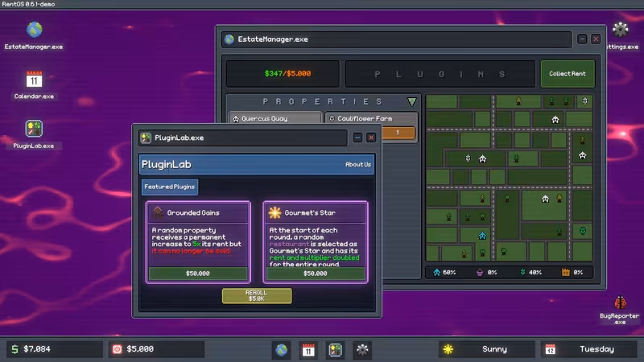This screenshot has height=362, width=644.
Task: Click the calendar icon in the taskbar
Action: (x=308, y=350)
